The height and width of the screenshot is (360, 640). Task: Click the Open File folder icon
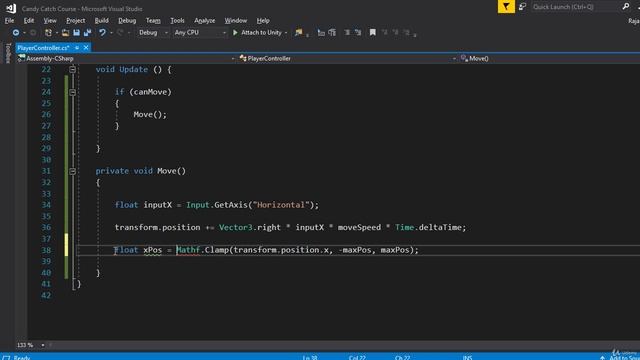pyautogui.click(x=65, y=32)
